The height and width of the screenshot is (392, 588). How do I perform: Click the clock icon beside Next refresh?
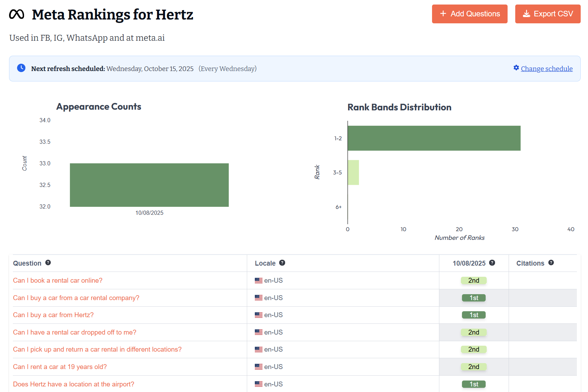(x=21, y=68)
